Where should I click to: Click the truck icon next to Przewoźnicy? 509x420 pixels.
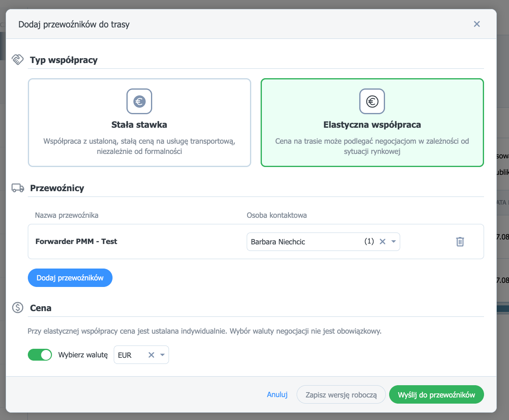pyautogui.click(x=18, y=188)
